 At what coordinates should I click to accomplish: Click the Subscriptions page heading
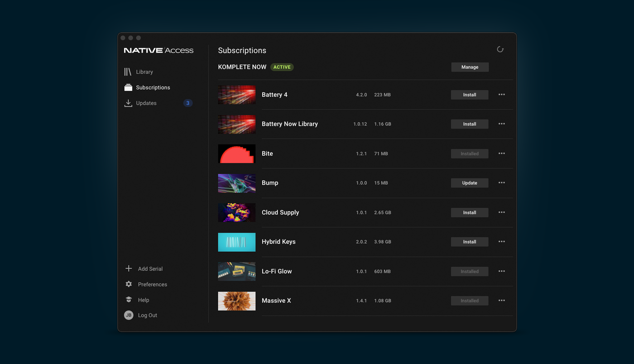click(242, 50)
